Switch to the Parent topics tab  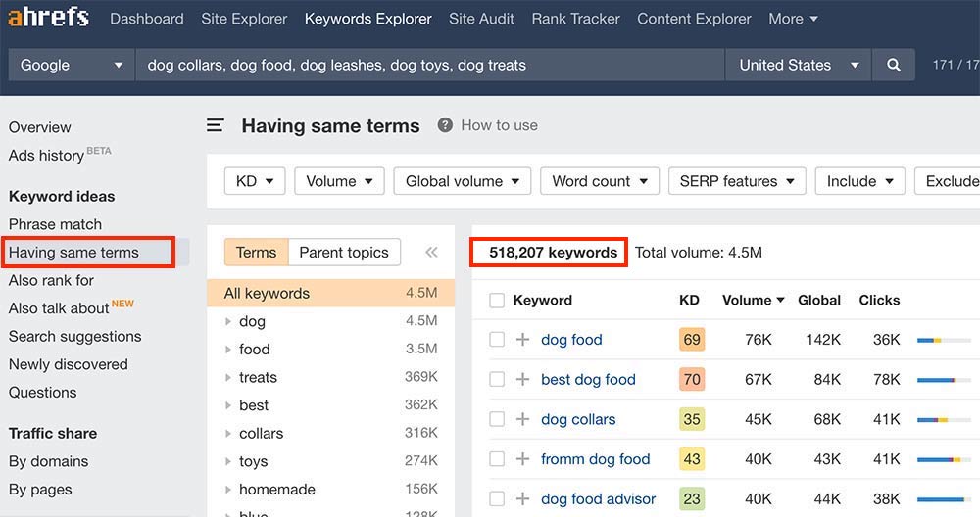[344, 253]
